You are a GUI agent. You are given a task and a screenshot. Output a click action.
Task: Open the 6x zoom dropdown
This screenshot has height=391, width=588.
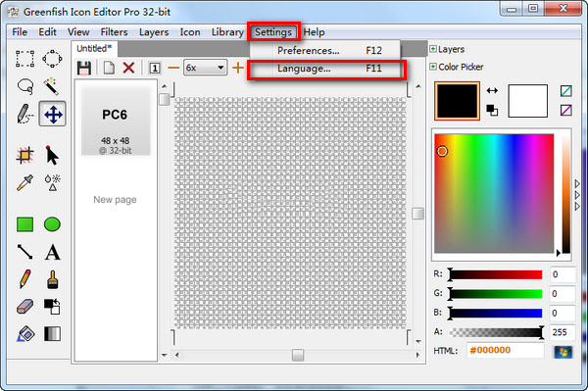(205, 68)
